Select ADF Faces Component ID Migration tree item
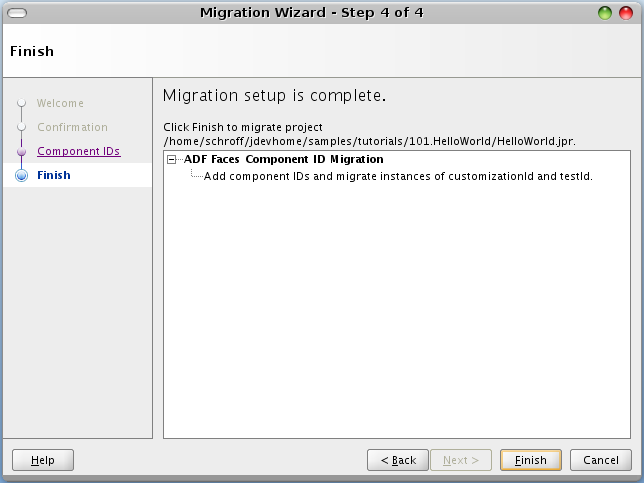Viewport: 644px width, 483px height. (283, 159)
